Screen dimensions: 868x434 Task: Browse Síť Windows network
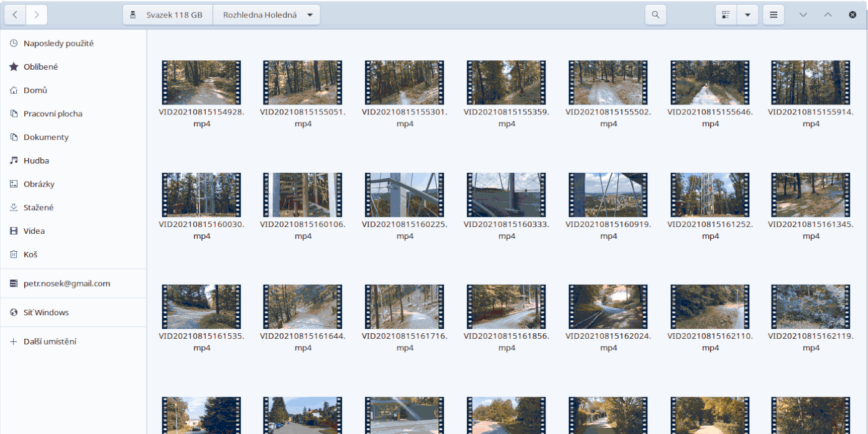(46, 313)
